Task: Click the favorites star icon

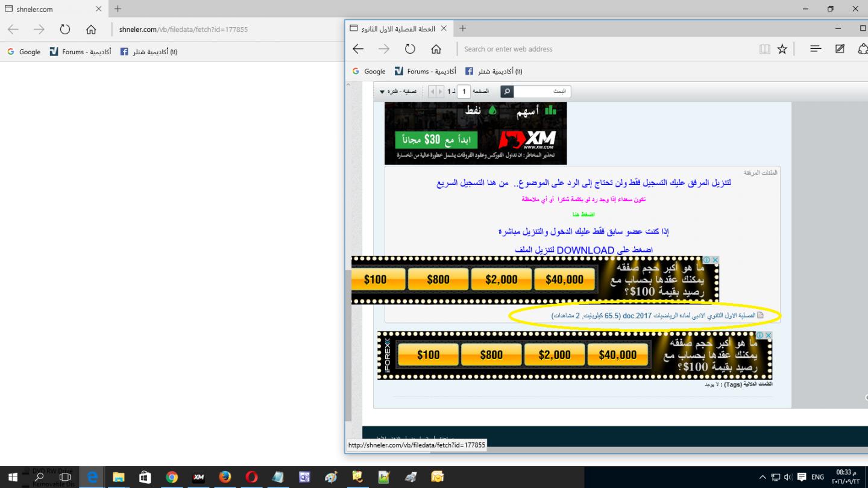Action: click(x=782, y=49)
